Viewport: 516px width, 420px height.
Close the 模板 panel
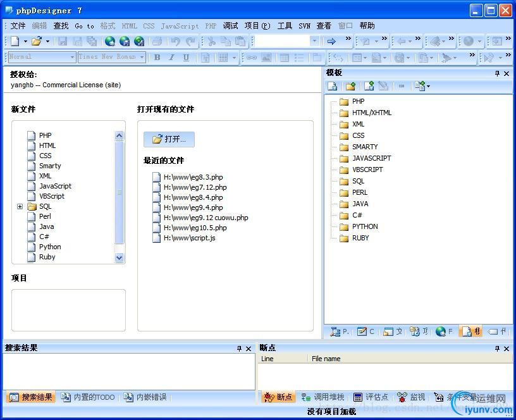pyautogui.click(x=507, y=73)
